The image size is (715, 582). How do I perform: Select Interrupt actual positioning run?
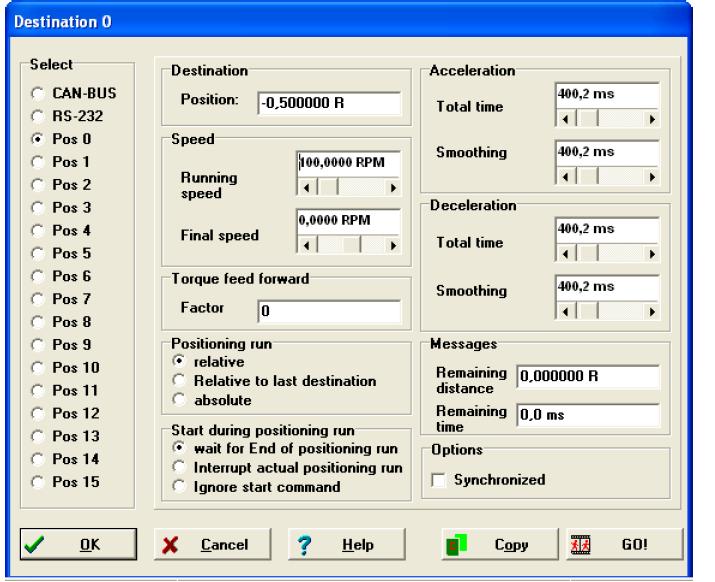[179, 467]
